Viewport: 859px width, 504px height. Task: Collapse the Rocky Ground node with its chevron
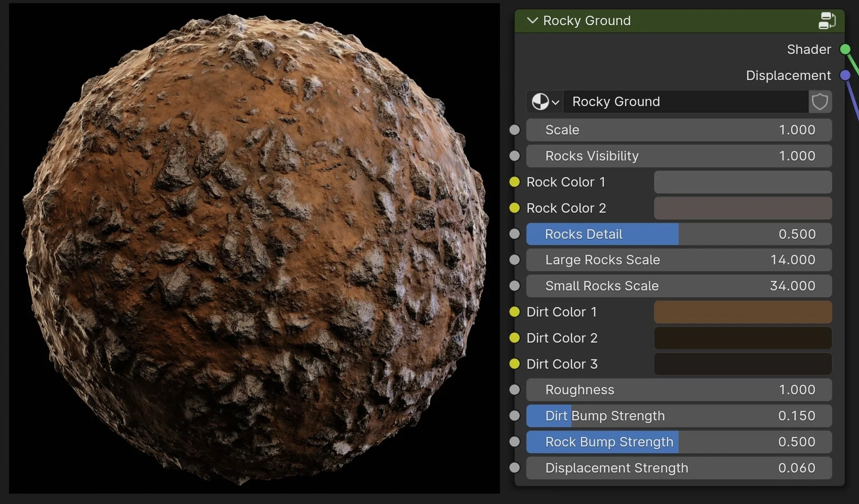click(x=532, y=20)
